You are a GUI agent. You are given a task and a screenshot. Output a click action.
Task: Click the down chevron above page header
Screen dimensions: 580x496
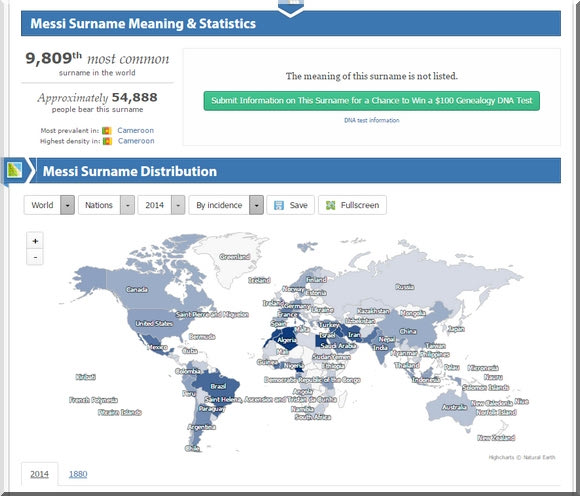[x=291, y=8]
